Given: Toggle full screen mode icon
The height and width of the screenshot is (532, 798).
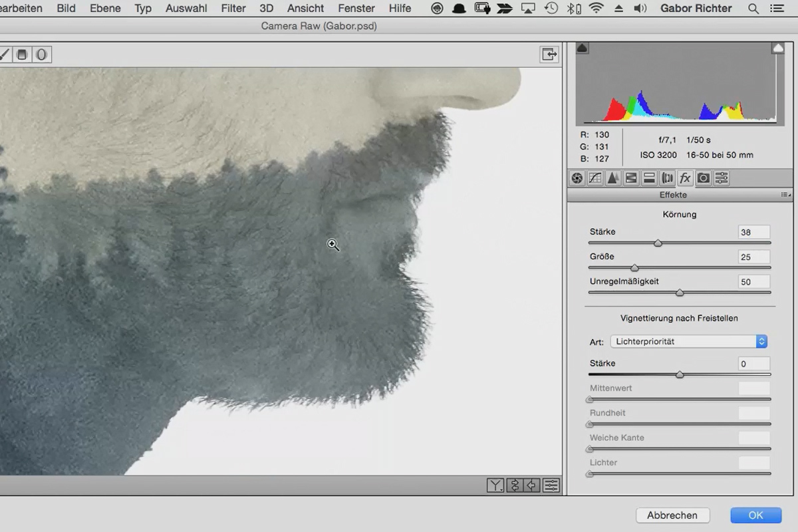Looking at the screenshot, I should [549, 55].
